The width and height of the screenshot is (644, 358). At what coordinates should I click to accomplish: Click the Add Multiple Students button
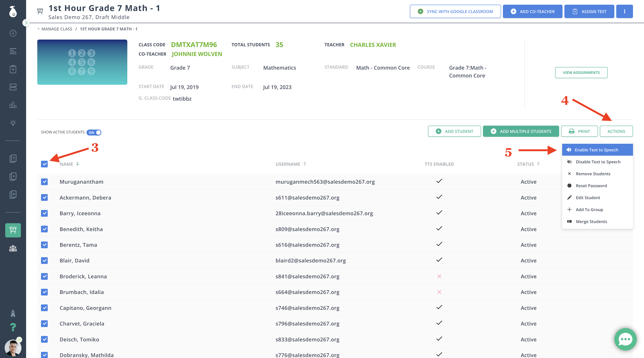pos(521,131)
